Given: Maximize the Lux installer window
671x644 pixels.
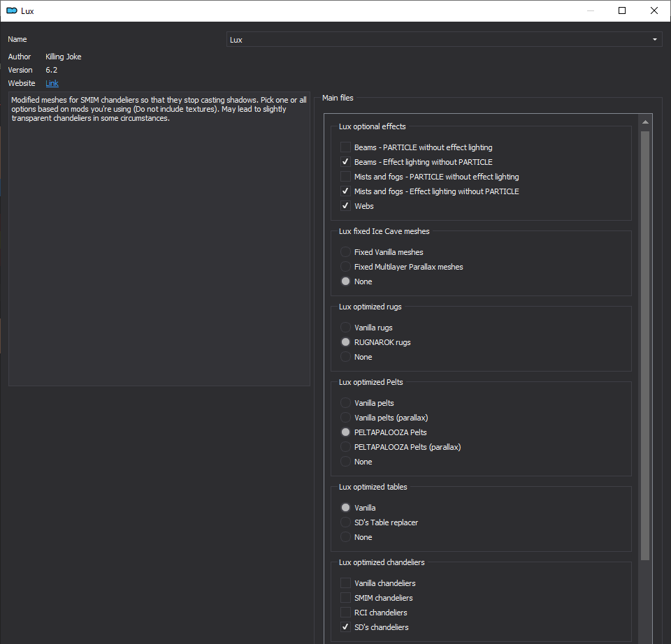Looking at the screenshot, I should tap(622, 10).
